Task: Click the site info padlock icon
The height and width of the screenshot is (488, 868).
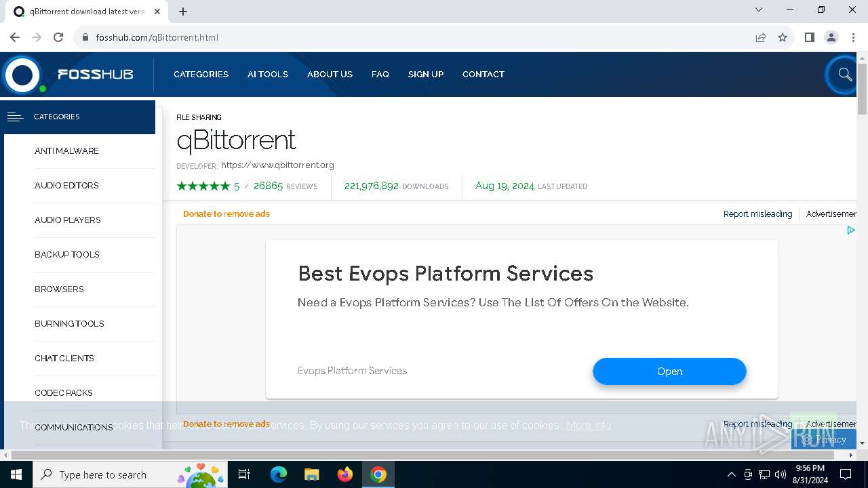Action: pos(85,37)
